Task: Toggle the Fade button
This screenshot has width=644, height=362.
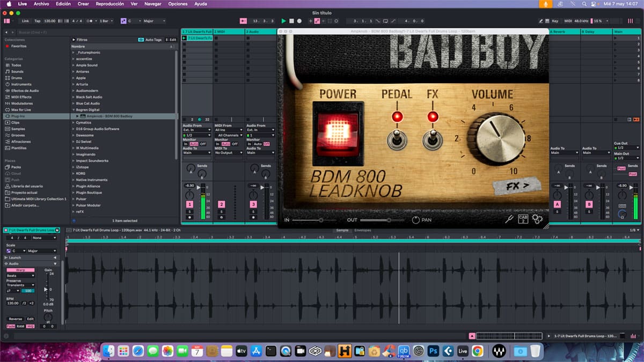Action: 11,326
